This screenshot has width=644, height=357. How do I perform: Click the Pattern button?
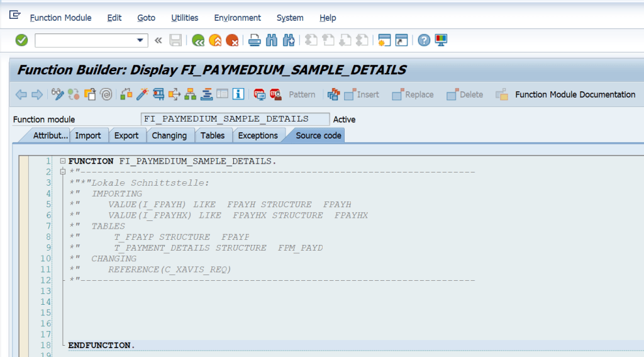pos(302,94)
